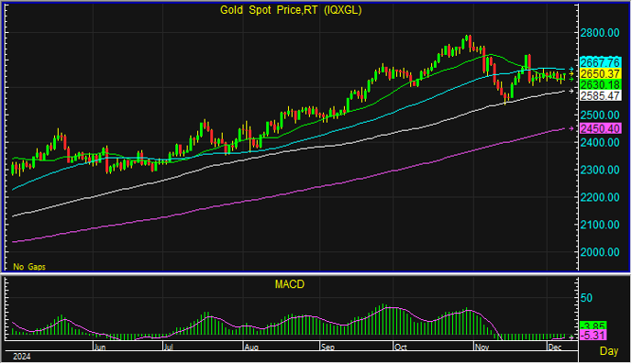Select the green -3.85 MACD value label
Screen dimensions: 632x364
pyautogui.click(x=593, y=325)
